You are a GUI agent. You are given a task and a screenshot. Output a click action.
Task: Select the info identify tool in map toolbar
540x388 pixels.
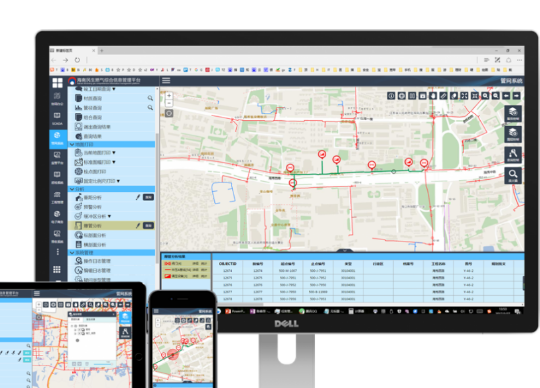[391, 96]
